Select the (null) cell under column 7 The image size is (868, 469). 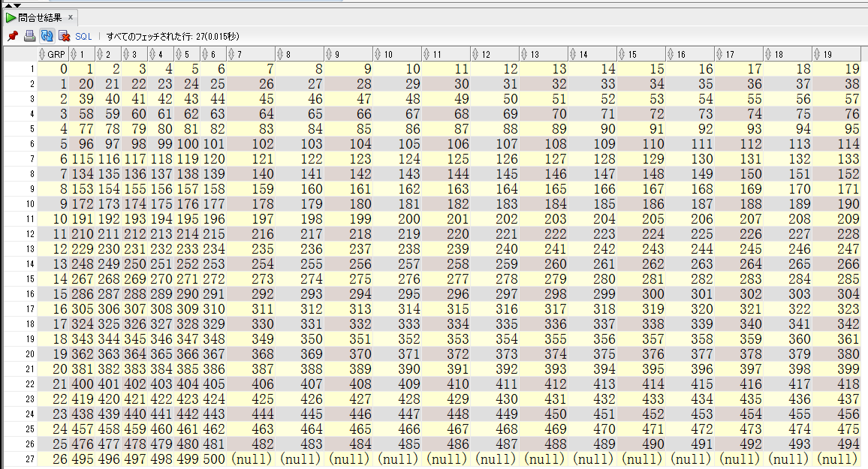point(253,458)
